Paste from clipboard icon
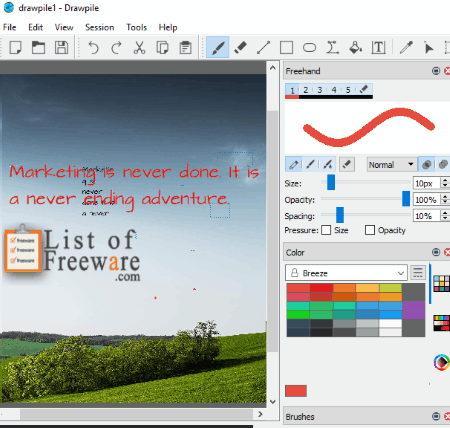This screenshot has height=428, width=450. point(185,47)
